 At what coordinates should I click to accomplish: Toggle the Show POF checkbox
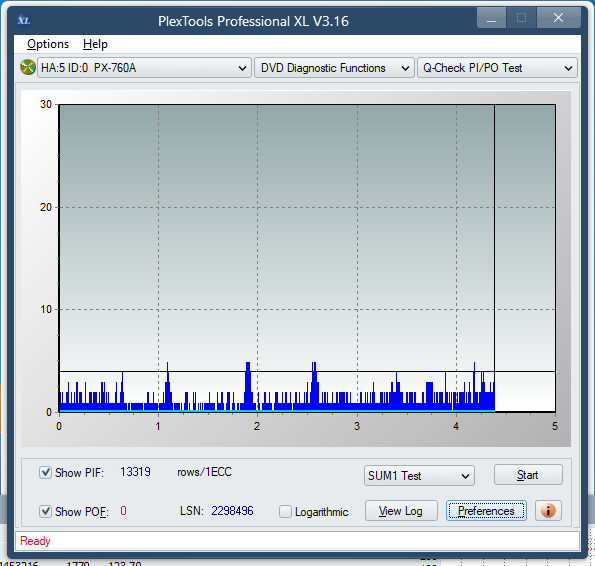click(46, 511)
